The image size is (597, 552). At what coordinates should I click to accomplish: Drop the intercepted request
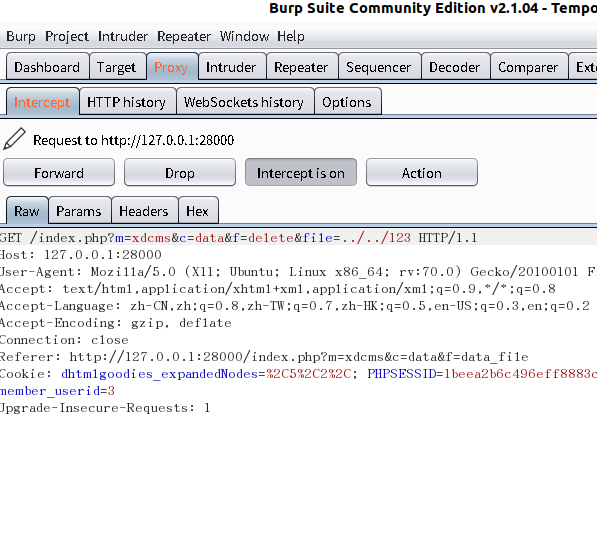point(180,173)
